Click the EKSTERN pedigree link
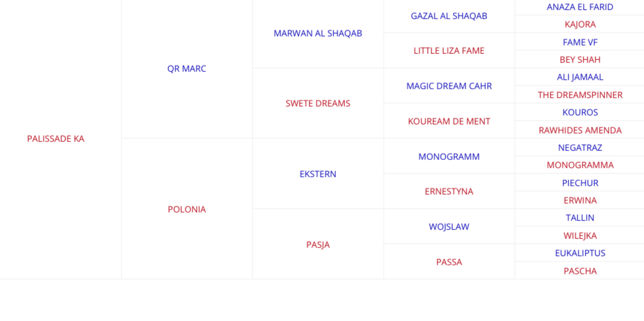The image size is (644, 321). point(318,174)
